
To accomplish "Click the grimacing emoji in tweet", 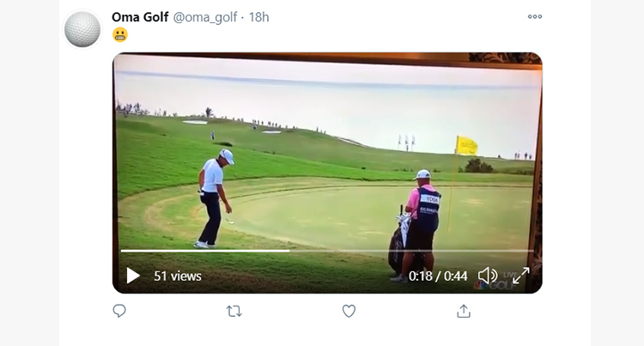I will click(120, 35).
